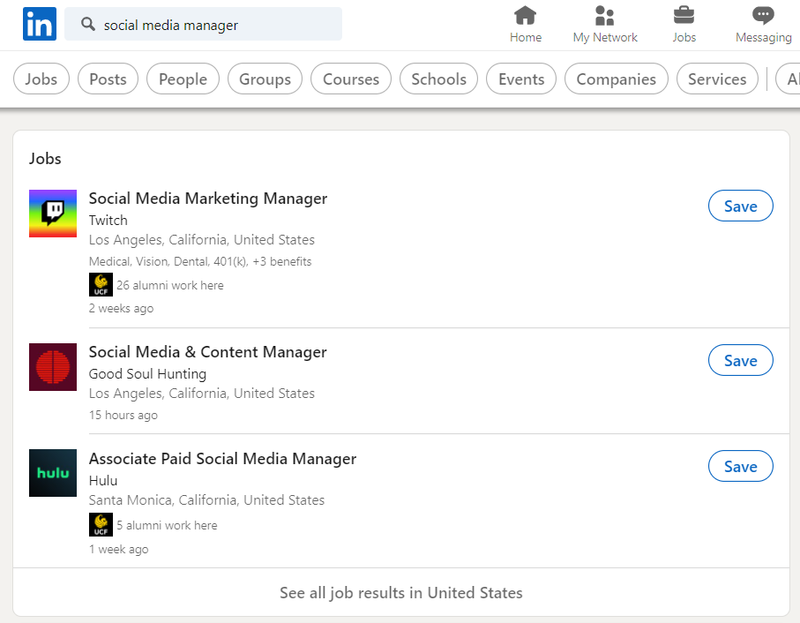Filter results by Courses
The height and width of the screenshot is (623, 800).
tap(351, 79)
